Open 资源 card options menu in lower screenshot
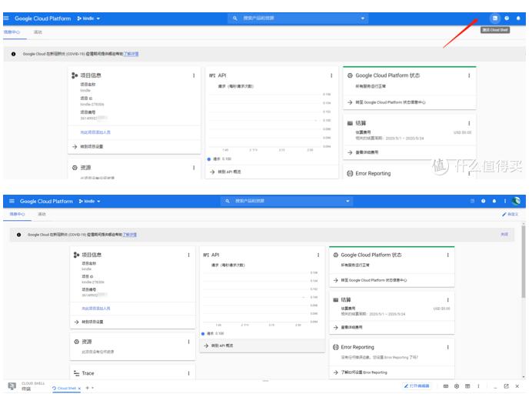Viewport: 532px width, 414px height. point(188,342)
